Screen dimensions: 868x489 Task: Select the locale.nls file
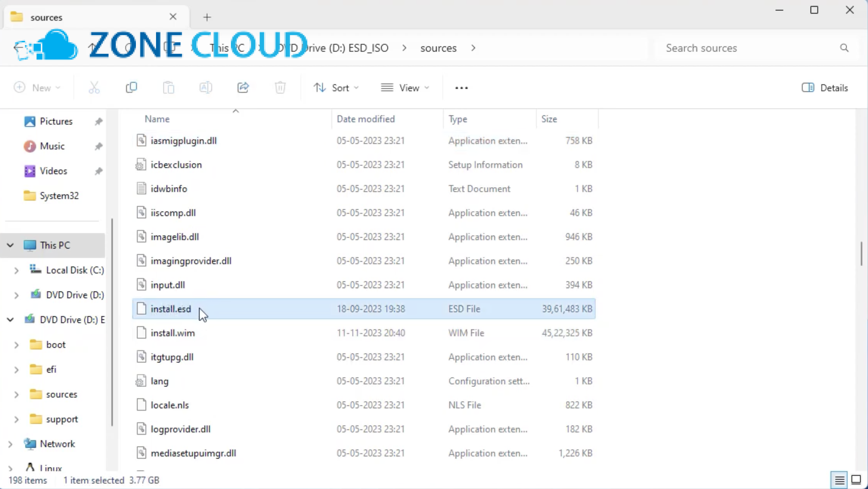pyautogui.click(x=169, y=405)
